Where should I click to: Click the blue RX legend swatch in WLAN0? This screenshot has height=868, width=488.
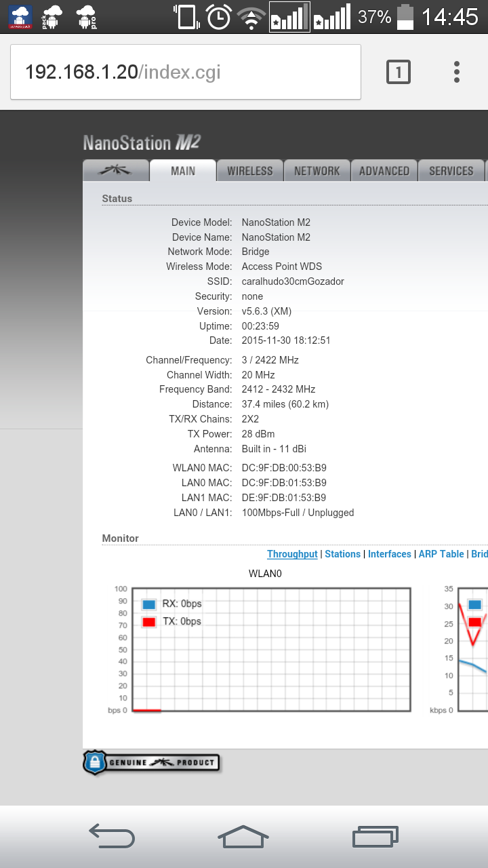149,604
